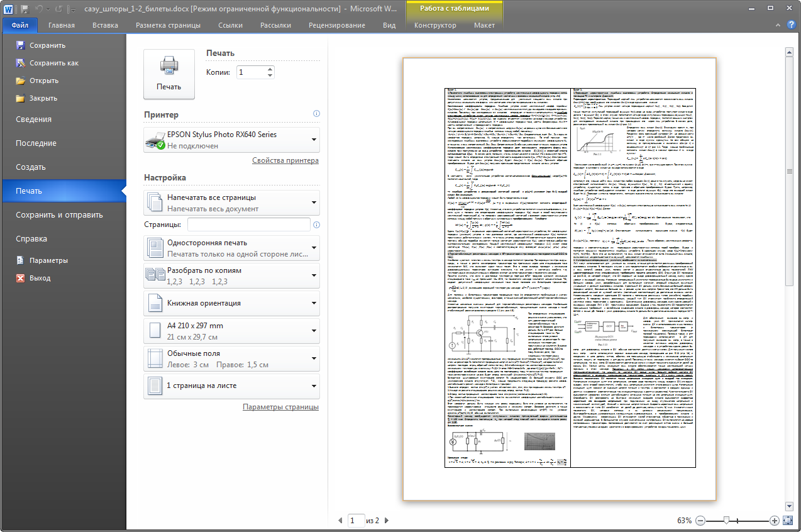This screenshot has height=532, width=801.
Task: Increase the number of copies with up arrow
Action: (x=270, y=69)
